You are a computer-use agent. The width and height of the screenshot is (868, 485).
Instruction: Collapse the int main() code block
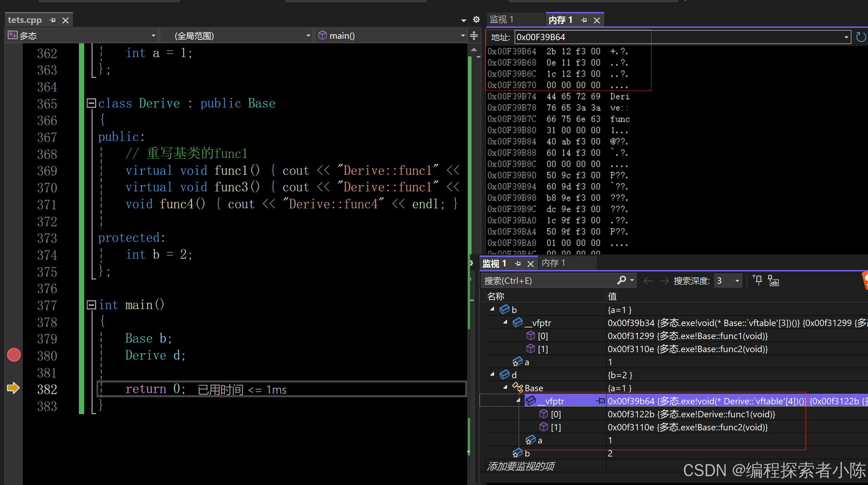point(91,305)
